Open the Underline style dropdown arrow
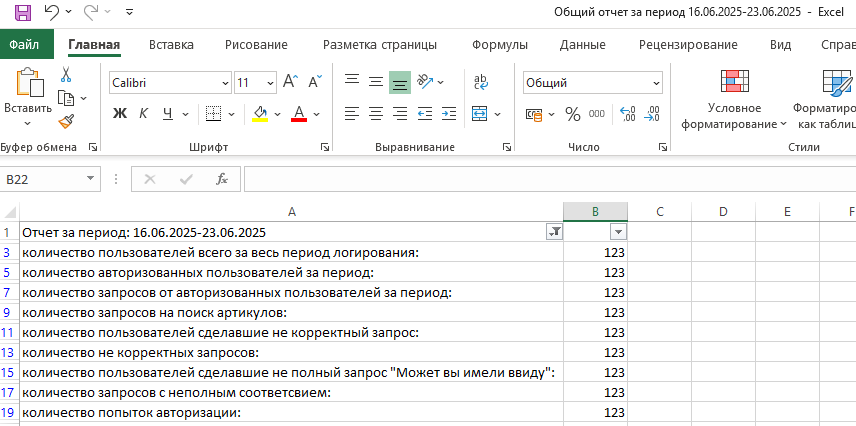The width and height of the screenshot is (856, 426). [x=185, y=114]
